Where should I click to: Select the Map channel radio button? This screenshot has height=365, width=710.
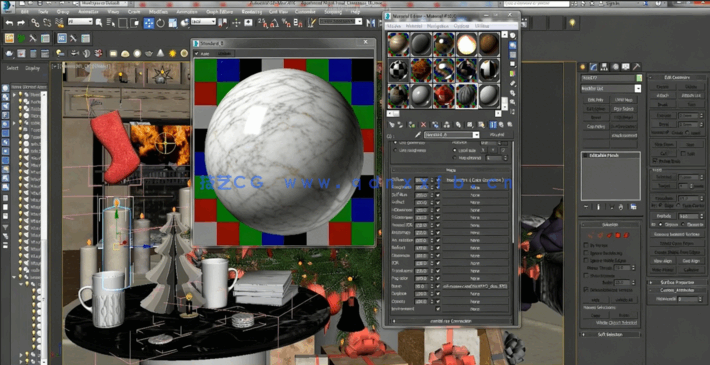[x=455, y=158]
